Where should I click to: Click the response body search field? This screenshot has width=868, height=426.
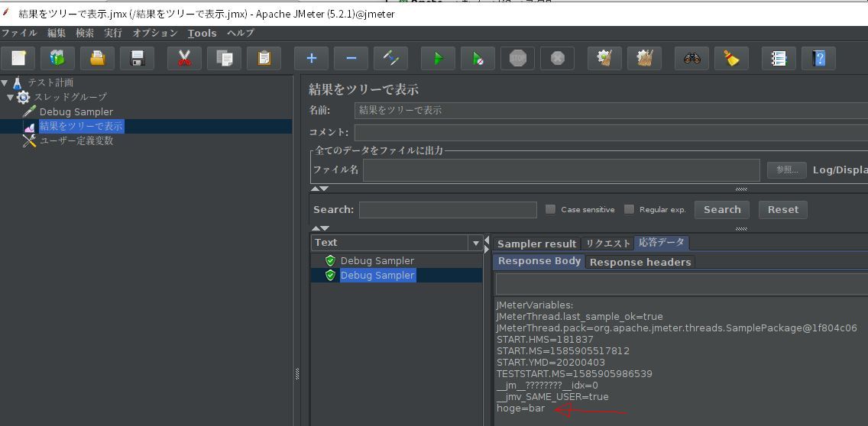682,284
